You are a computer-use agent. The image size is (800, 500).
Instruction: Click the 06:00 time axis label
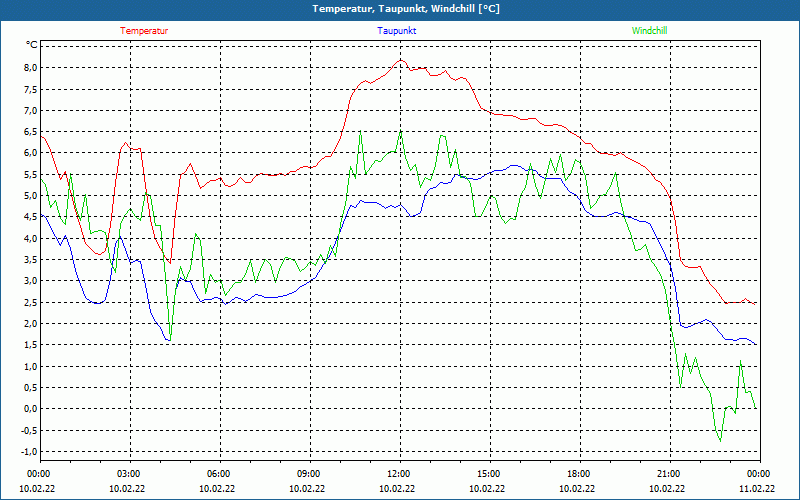(x=220, y=474)
